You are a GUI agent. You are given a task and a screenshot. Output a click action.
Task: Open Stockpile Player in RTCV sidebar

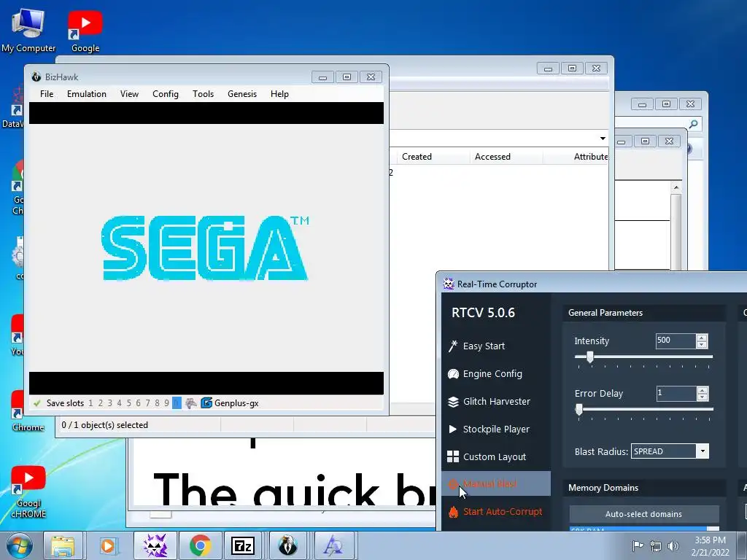[495, 429]
